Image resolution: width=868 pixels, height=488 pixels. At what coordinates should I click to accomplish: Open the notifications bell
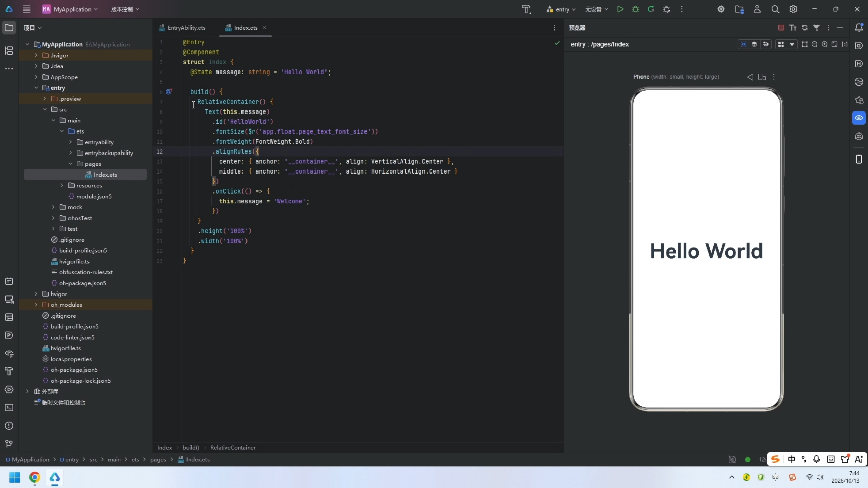coord(859,27)
